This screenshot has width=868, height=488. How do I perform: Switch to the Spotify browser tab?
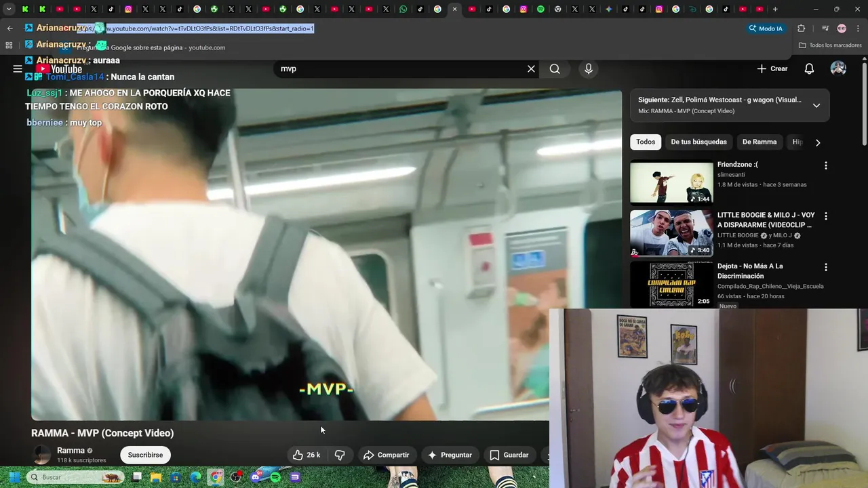tap(540, 9)
